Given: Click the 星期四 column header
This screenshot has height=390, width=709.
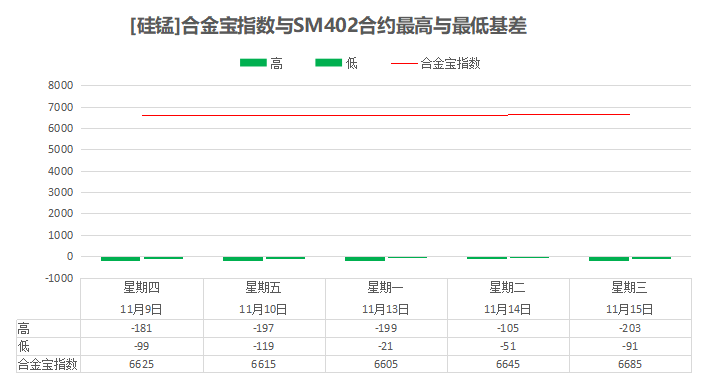Looking at the screenshot, I should (x=142, y=287).
